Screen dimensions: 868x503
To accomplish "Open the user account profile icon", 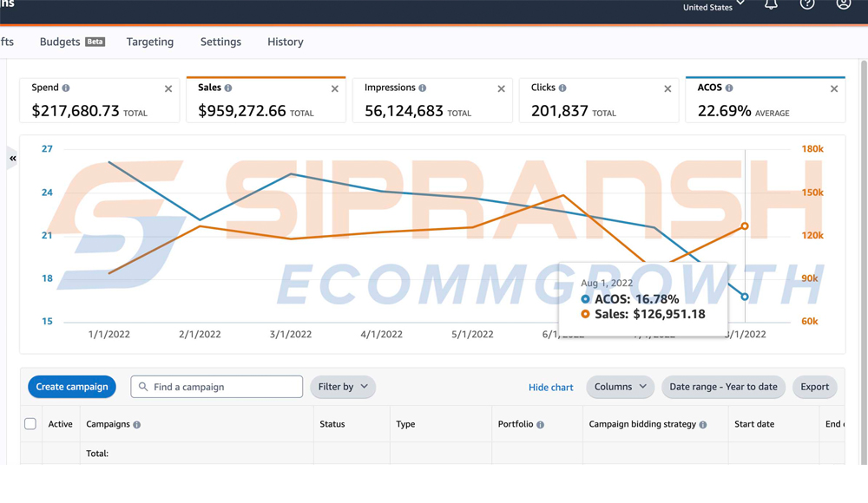I will click(843, 4).
